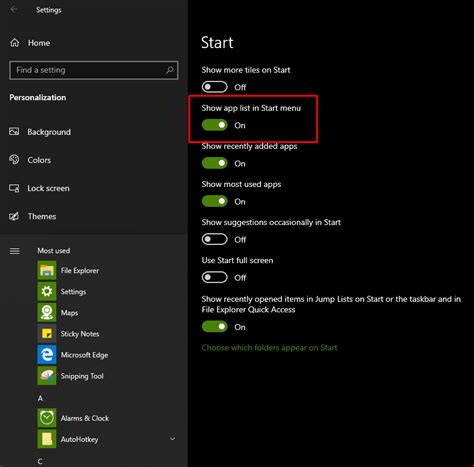Turn on Show more tiles on Start

215,87
